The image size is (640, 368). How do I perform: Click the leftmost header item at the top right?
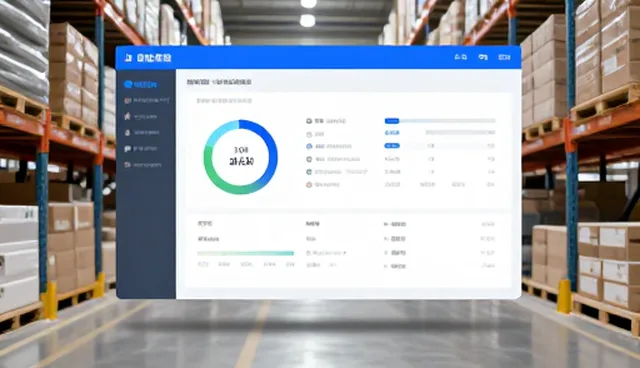(460, 57)
